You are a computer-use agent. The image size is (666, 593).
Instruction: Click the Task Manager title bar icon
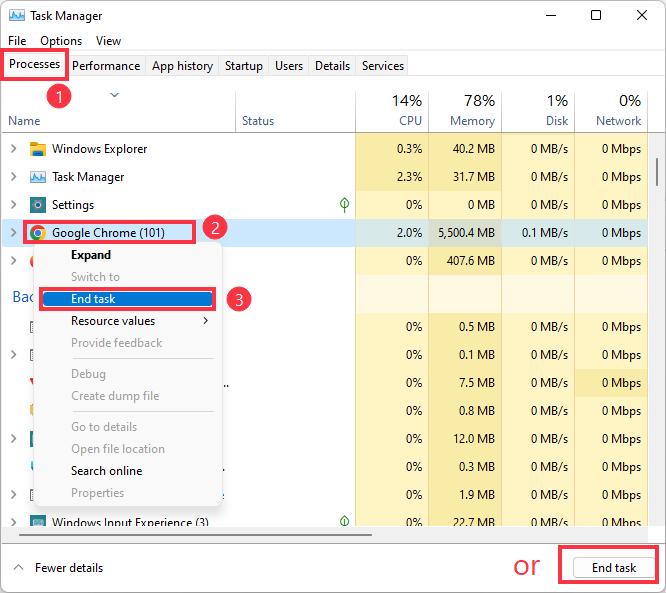pyautogui.click(x=15, y=16)
